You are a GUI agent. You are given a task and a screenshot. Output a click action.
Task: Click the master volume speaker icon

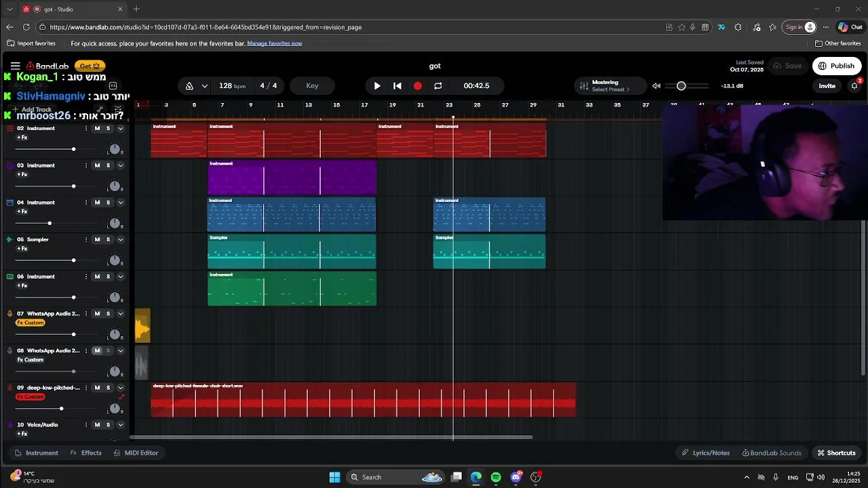[x=656, y=86]
